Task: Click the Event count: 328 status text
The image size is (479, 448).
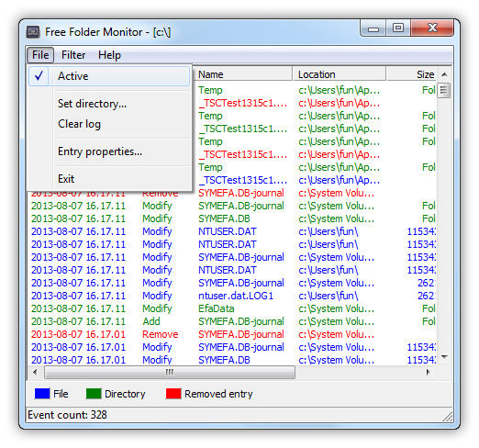Action: coord(67,415)
